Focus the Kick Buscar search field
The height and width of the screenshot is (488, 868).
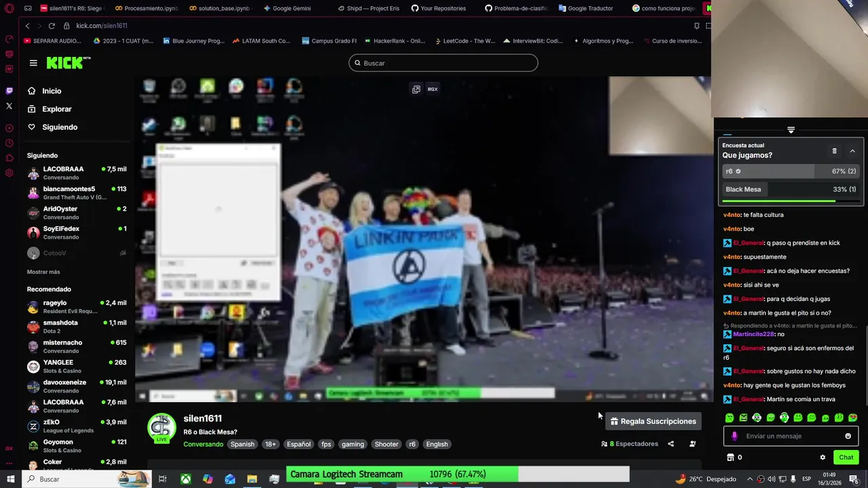tap(443, 63)
